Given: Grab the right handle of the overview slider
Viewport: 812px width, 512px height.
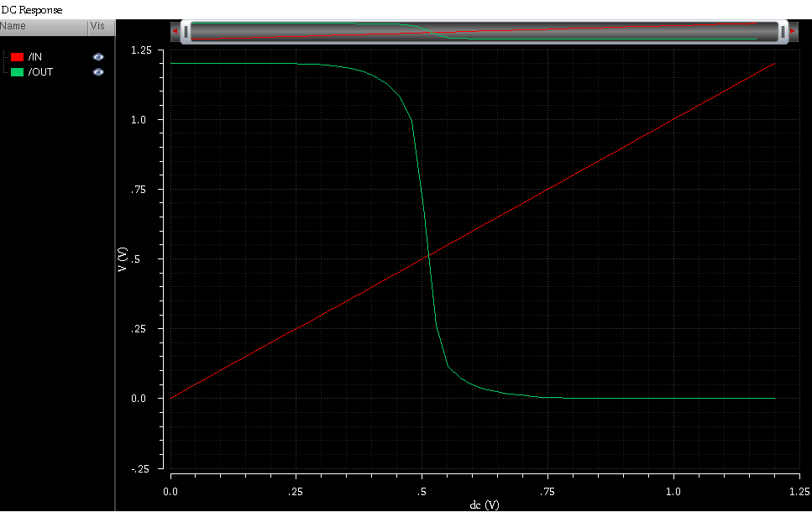Looking at the screenshot, I should 783,32.
